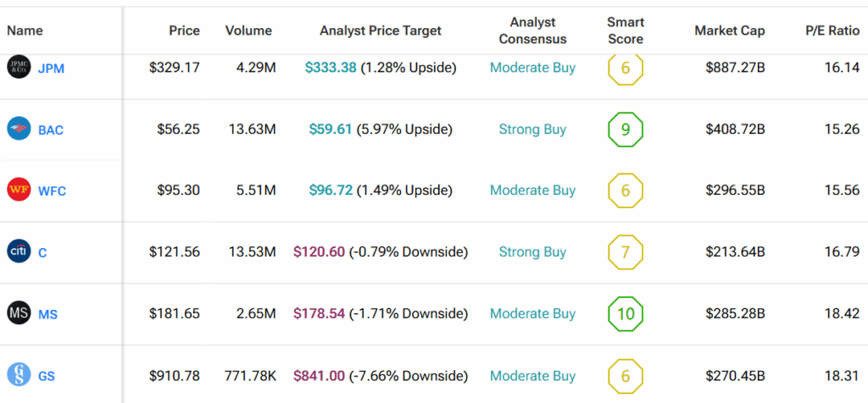Screen dimensions: 868x403
Task: Sort by the Price column header
Action: pyautogui.click(x=184, y=30)
